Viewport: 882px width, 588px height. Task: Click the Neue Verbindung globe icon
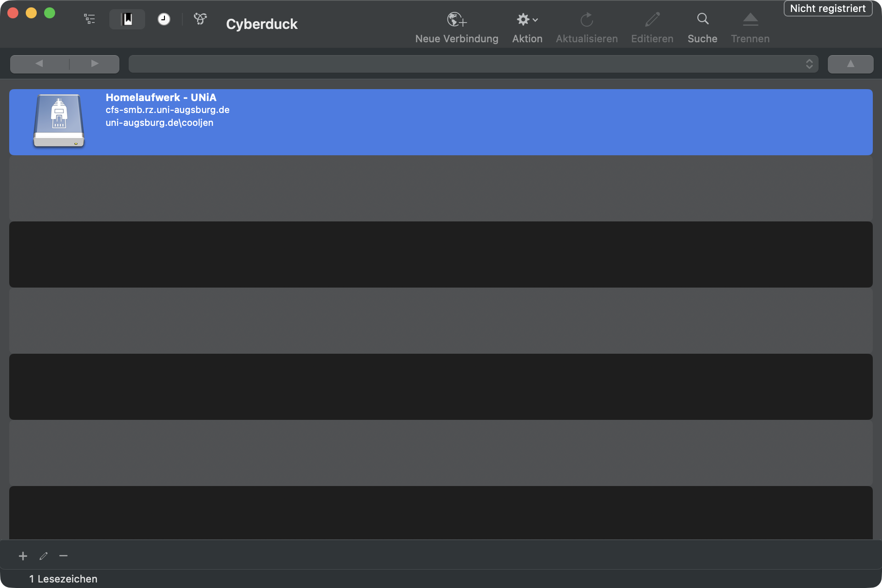pos(456,20)
